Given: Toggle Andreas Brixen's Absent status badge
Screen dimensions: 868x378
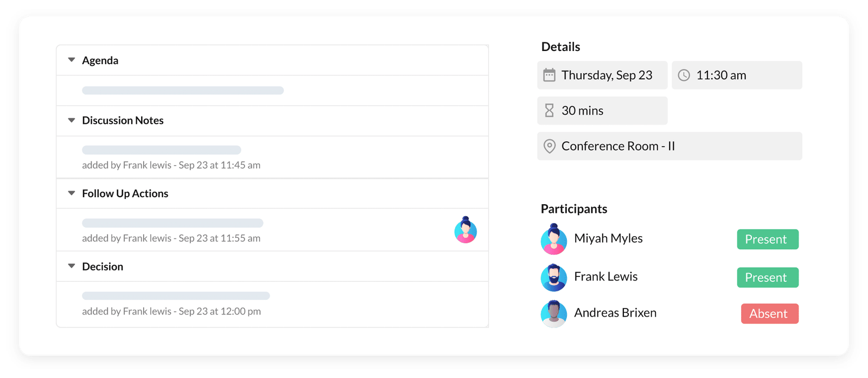Looking at the screenshot, I should pos(769,314).
